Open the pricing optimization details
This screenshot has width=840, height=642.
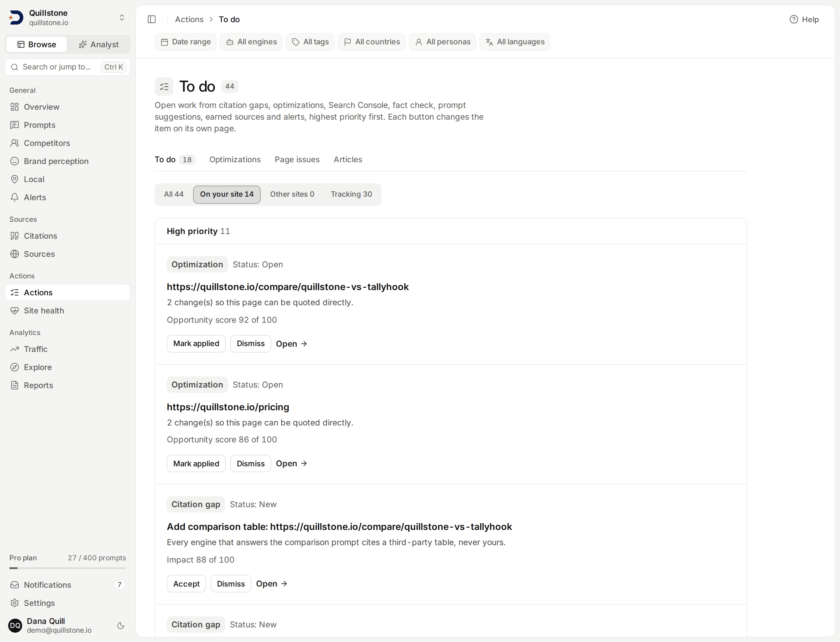click(292, 463)
